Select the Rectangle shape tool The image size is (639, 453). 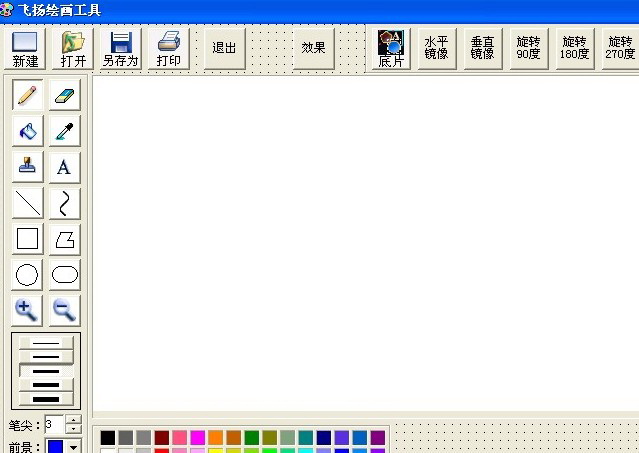click(x=27, y=239)
